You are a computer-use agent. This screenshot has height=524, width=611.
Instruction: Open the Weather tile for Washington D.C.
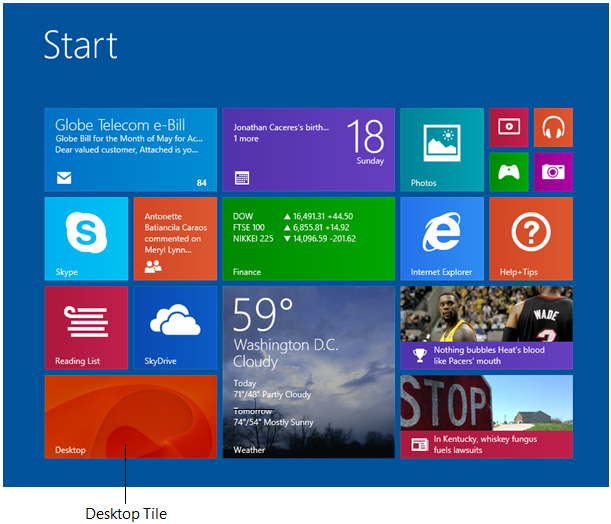[308, 372]
